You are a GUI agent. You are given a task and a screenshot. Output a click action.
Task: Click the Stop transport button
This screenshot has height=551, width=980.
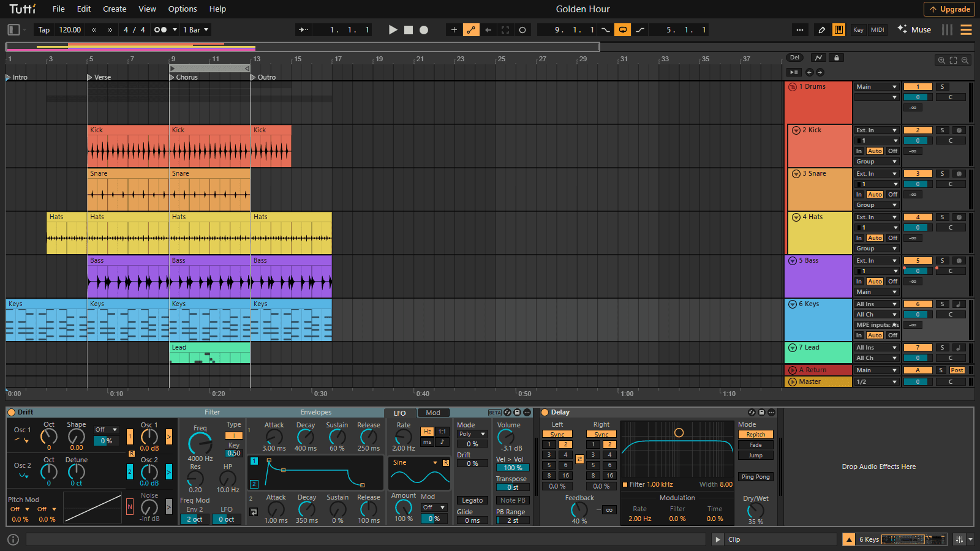409,29
